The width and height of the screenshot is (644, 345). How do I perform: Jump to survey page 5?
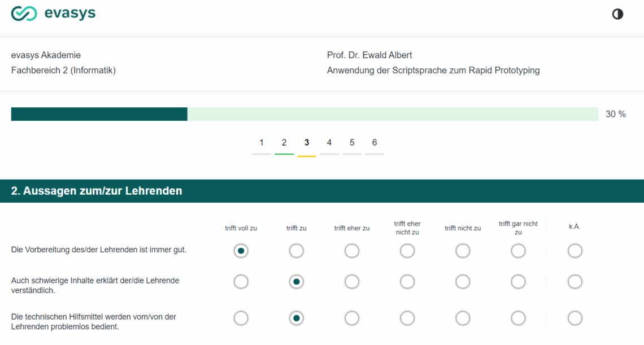(352, 143)
